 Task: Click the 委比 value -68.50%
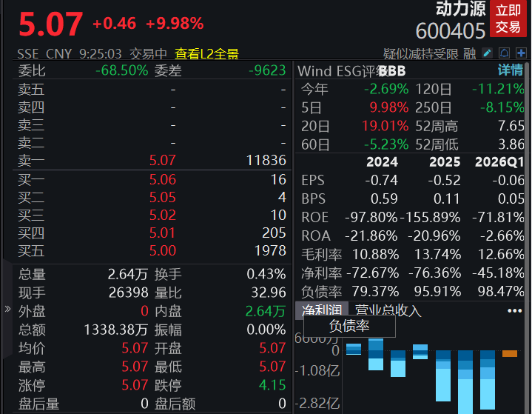(122, 70)
